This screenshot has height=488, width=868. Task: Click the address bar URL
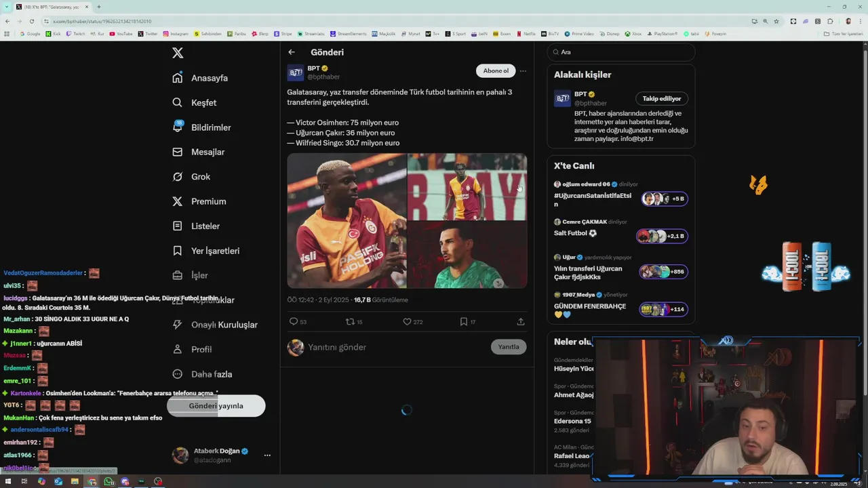[x=102, y=21]
